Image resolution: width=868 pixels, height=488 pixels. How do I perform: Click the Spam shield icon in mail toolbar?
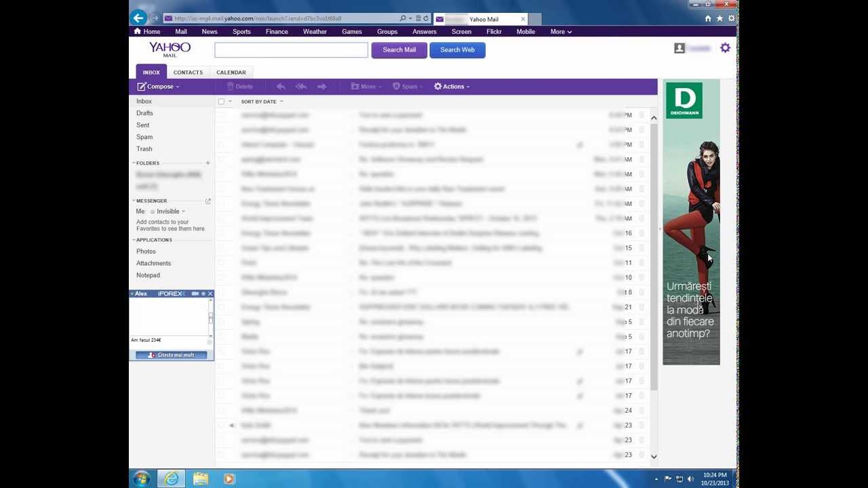tap(396, 86)
